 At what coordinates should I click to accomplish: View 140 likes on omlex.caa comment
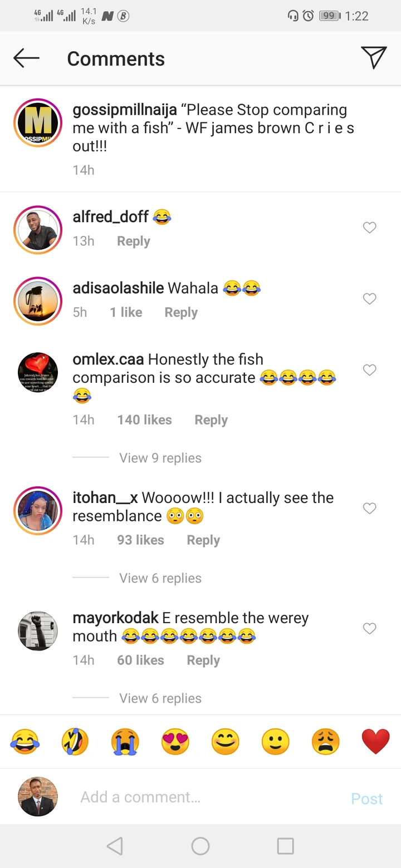coord(144,420)
